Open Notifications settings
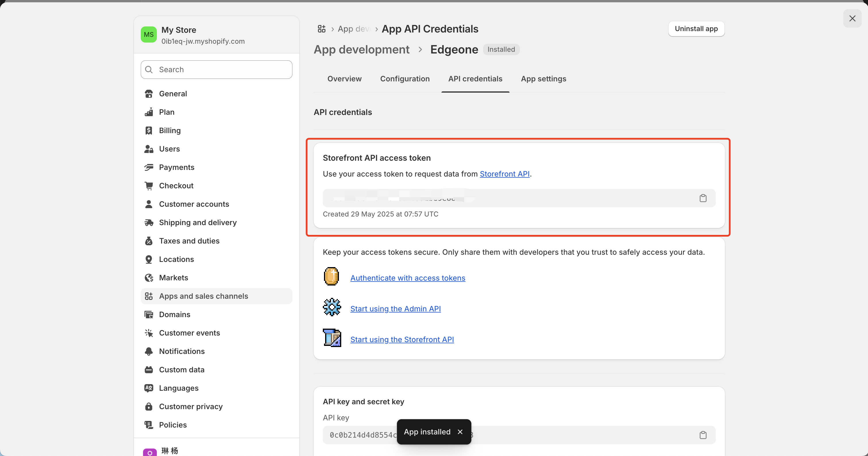The image size is (868, 456). 182,351
